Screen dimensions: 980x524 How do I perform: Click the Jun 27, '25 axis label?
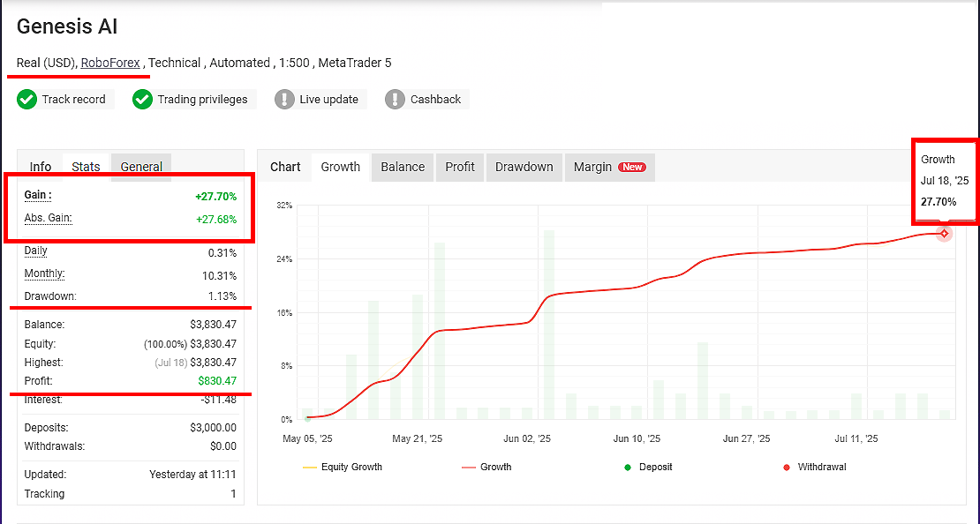[x=746, y=439]
